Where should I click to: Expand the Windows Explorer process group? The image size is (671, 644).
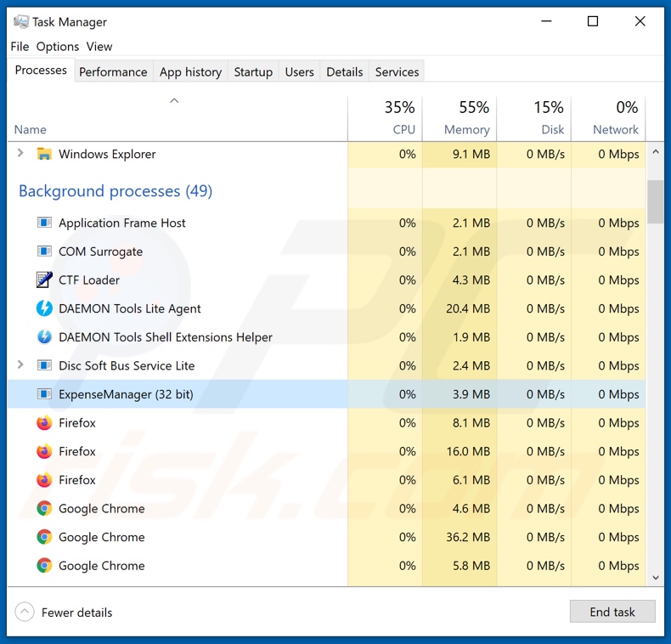20,153
